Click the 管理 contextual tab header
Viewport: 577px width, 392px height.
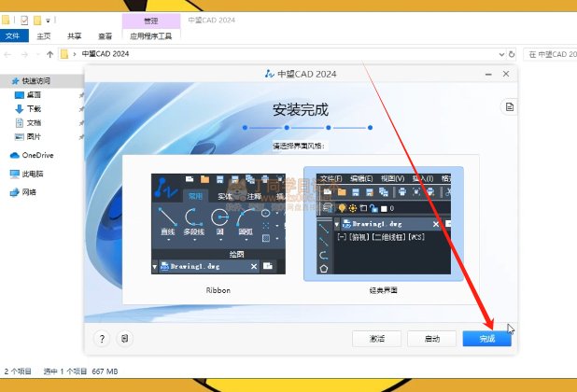pyautogui.click(x=151, y=21)
